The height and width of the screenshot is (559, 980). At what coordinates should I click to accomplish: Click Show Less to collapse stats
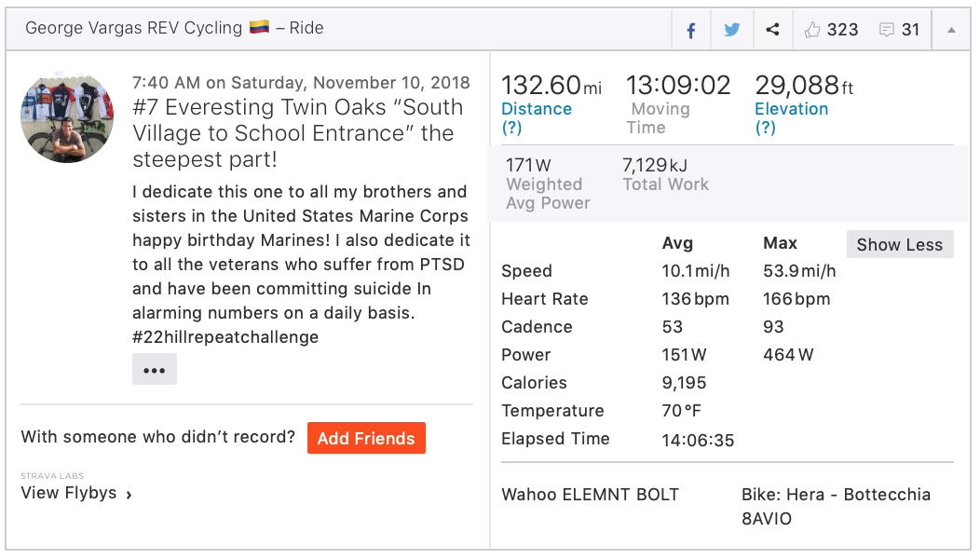(899, 244)
